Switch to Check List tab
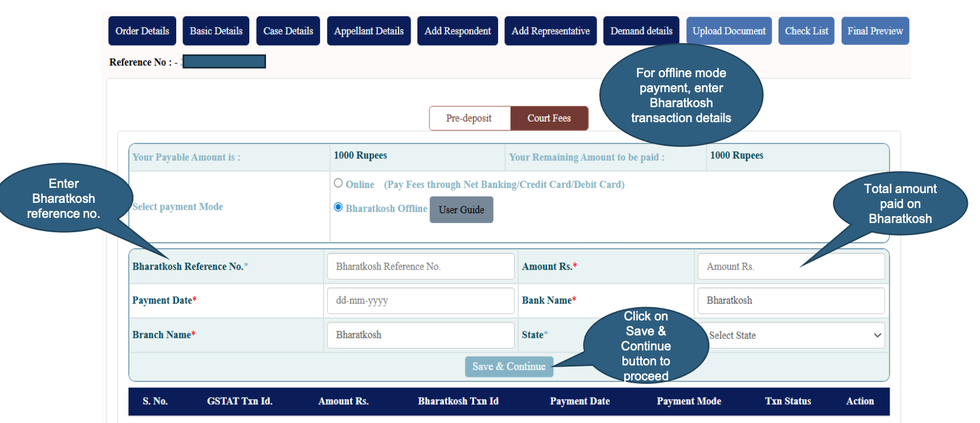 point(806,31)
